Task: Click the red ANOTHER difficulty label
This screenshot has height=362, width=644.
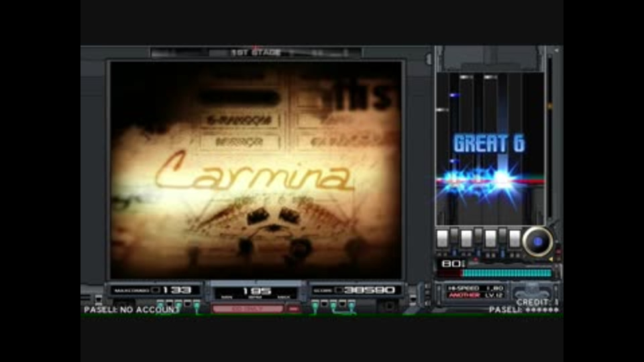Action: 464,295
